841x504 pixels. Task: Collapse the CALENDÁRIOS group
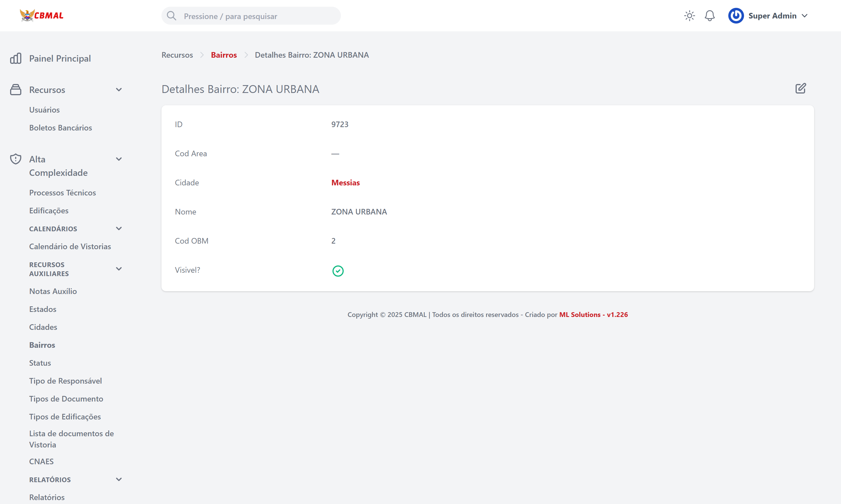(119, 228)
